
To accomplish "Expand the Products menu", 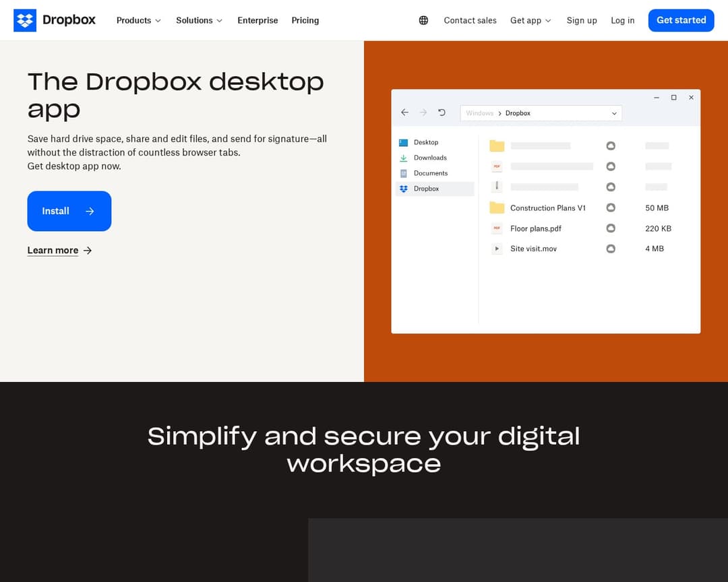I will (x=138, y=20).
